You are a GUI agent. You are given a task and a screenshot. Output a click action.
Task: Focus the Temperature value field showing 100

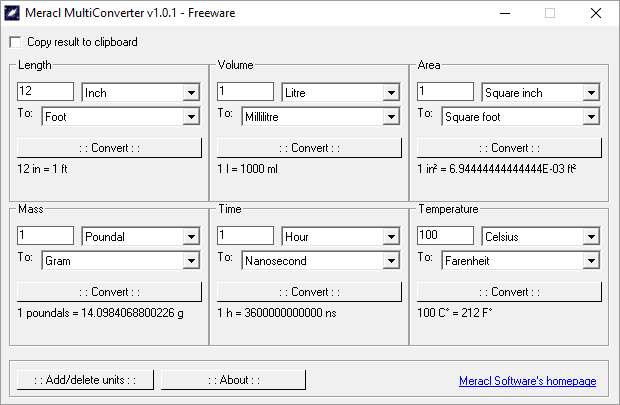point(446,235)
